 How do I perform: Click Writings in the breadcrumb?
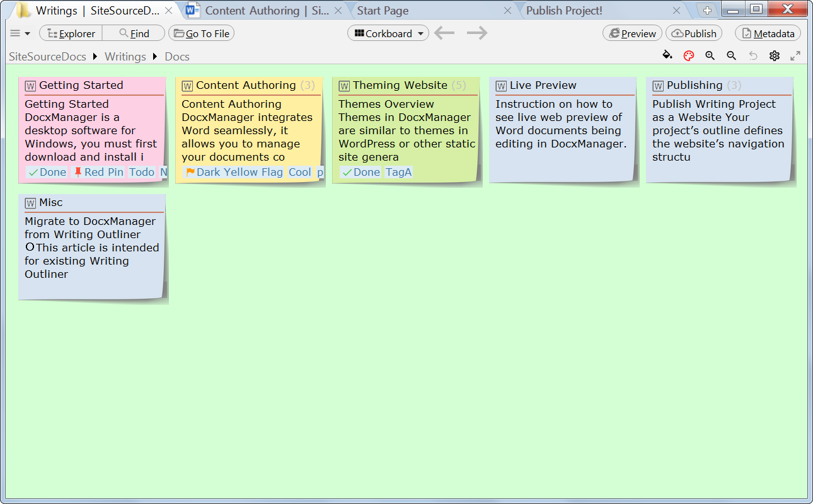125,57
